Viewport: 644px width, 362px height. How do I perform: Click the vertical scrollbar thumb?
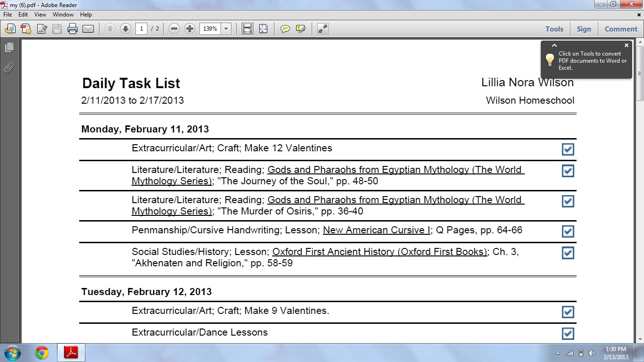click(x=640, y=73)
